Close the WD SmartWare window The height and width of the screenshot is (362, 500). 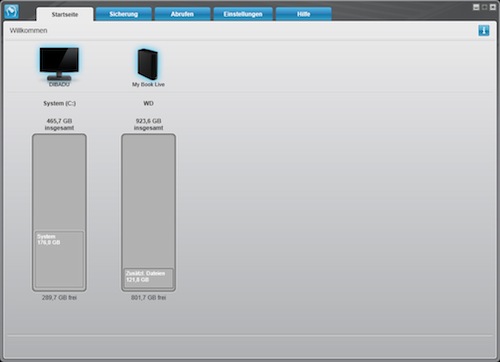point(493,7)
